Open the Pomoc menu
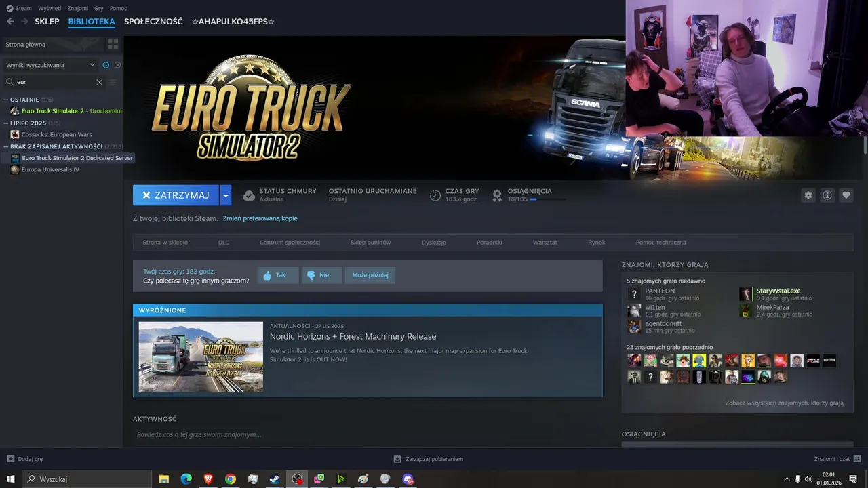Screen dimensions: 868x488 click(118, 8)
